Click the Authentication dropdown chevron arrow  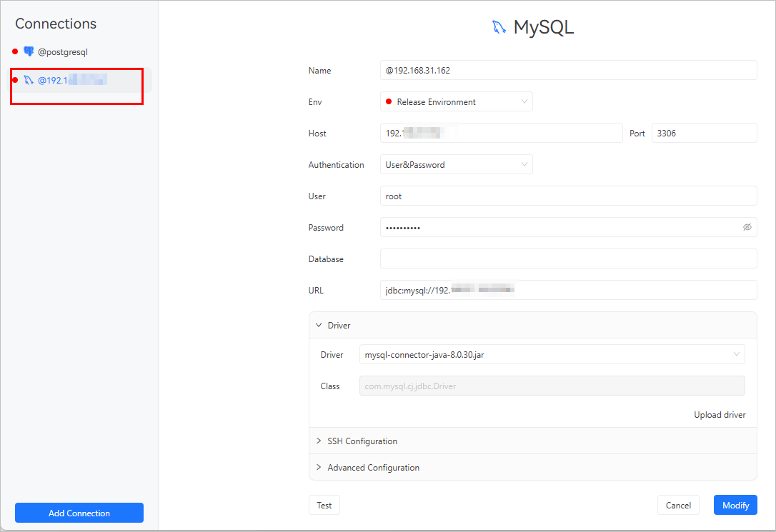point(524,164)
